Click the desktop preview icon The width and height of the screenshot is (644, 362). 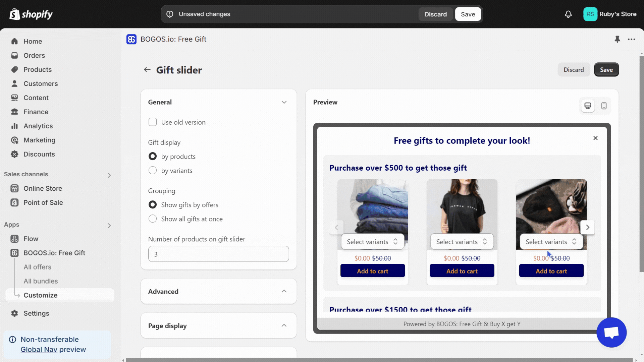[587, 105]
